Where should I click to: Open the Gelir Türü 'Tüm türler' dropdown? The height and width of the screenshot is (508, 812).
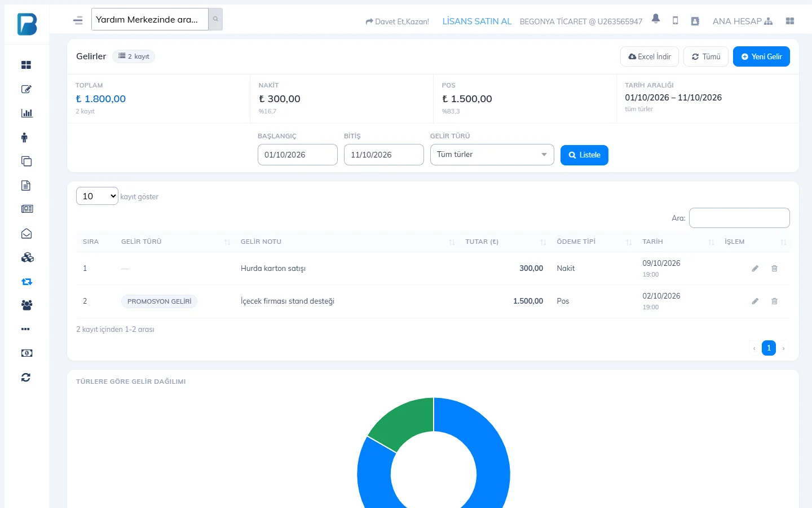tap(492, 155)
